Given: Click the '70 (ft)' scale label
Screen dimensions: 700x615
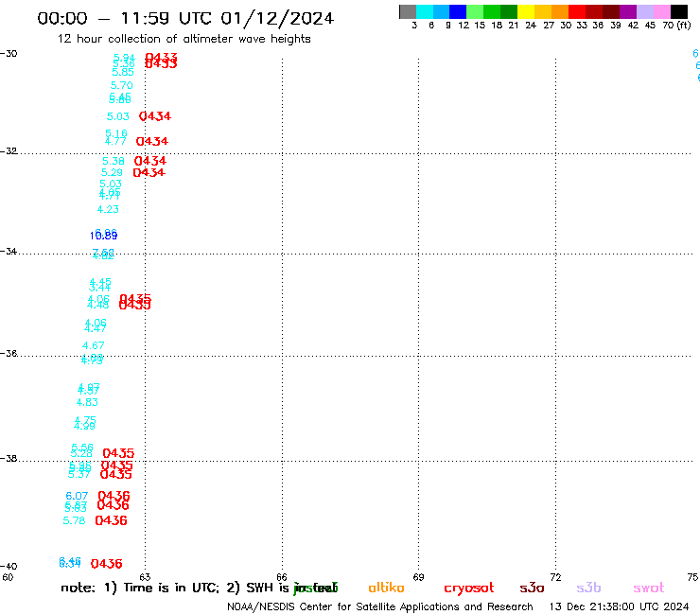Looking at the screenshot, I should 676,26.
